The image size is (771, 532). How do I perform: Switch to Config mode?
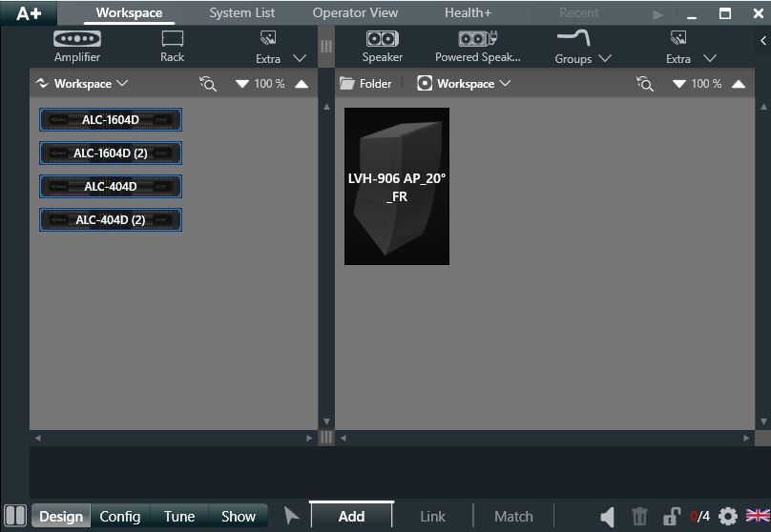pyautogui.click(x=120, y=517)
